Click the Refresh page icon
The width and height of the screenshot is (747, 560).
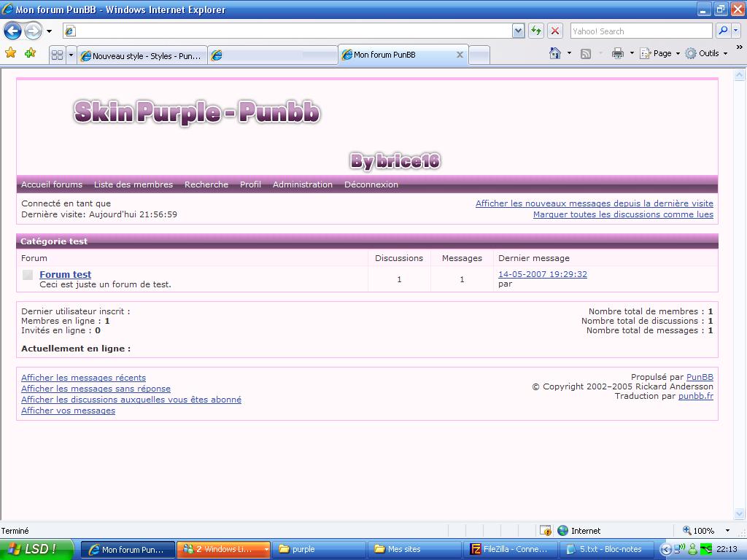point(536,31)
